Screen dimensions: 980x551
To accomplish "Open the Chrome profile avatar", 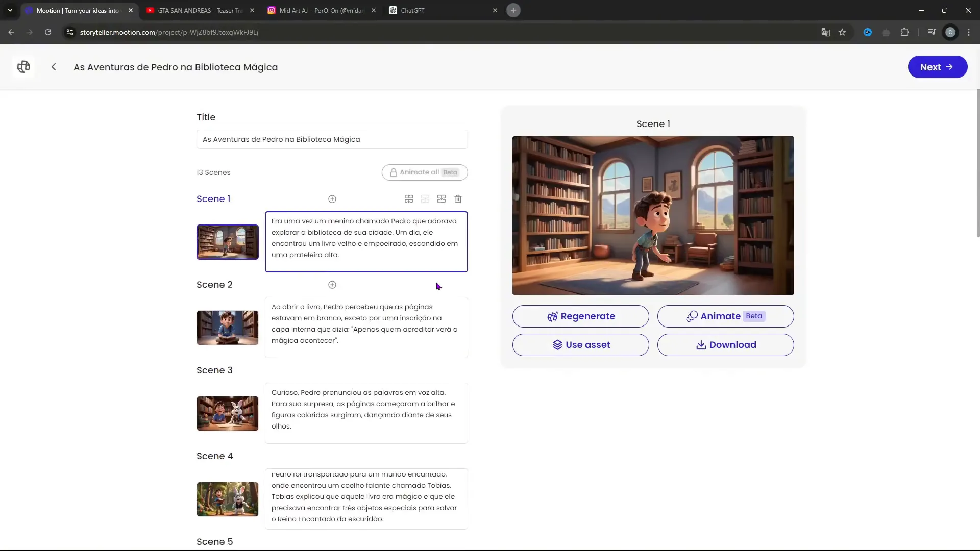I will [950, 32].
